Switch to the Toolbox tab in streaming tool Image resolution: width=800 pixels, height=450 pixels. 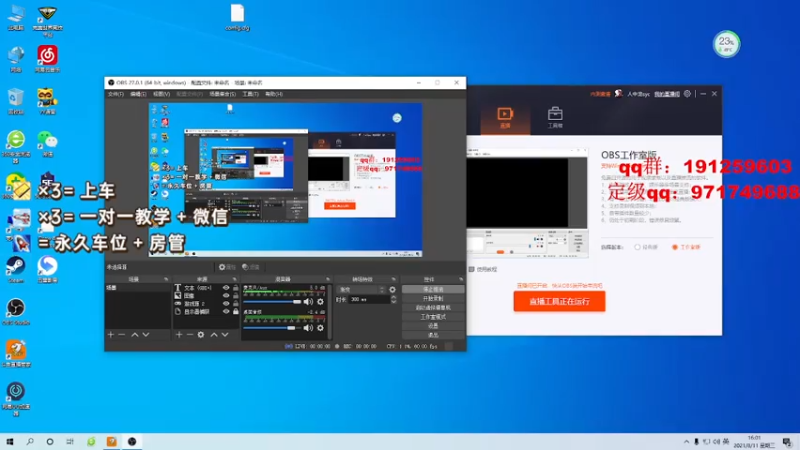[555, 117]
